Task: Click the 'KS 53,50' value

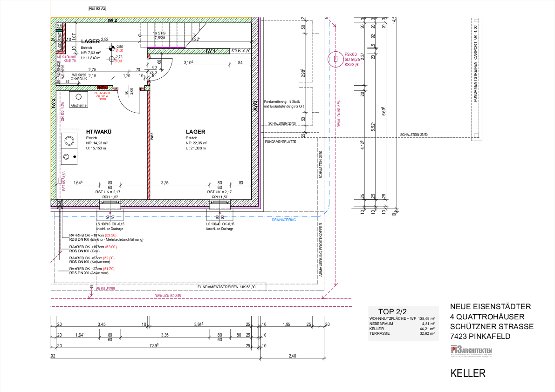Action: click(x=352, y=65)
